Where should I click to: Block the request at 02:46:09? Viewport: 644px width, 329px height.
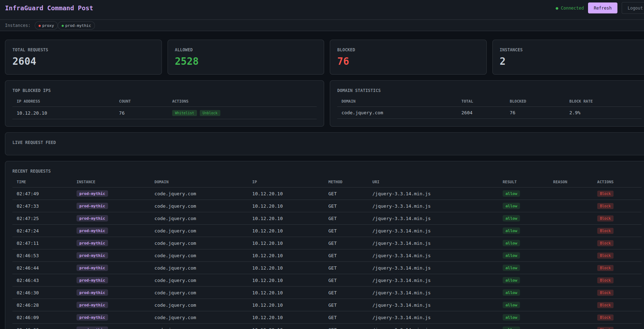pos(605,318)
